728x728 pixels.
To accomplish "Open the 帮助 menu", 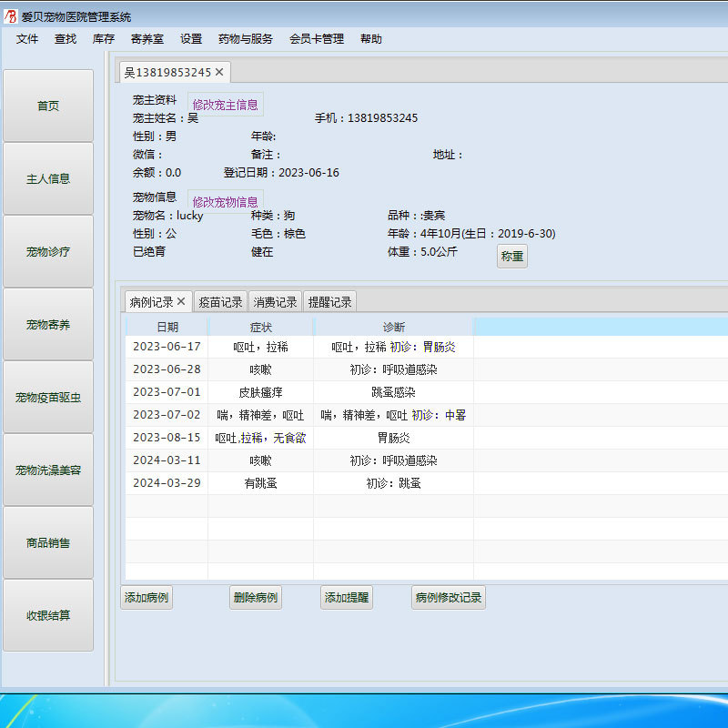I will pyautogui.click(x=371, y=39).
